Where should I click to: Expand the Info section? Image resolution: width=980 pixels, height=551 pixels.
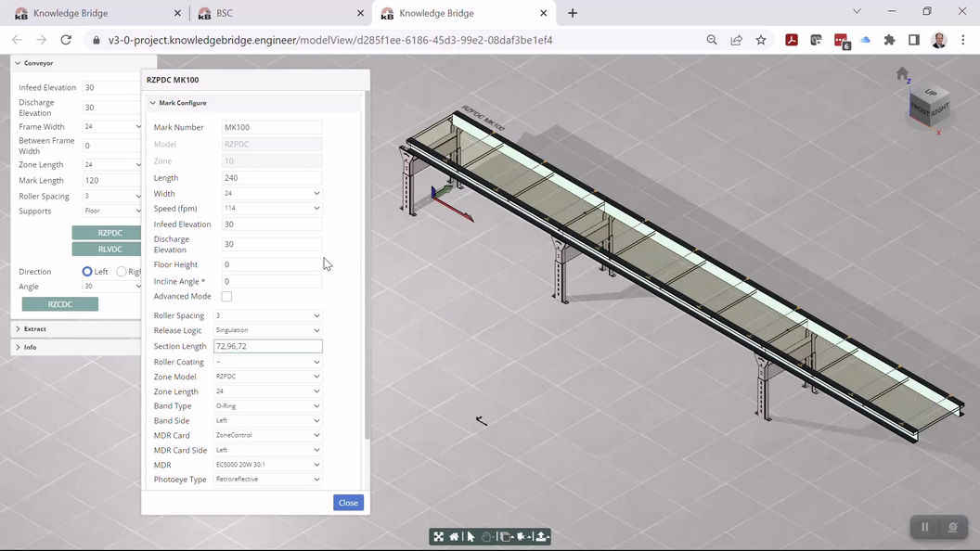tap(18, 347)
